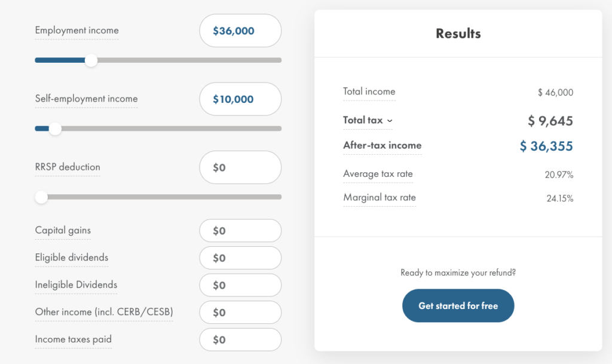Click the RRSP deduction slider handle
612x364 pixels.
point(41,197)
